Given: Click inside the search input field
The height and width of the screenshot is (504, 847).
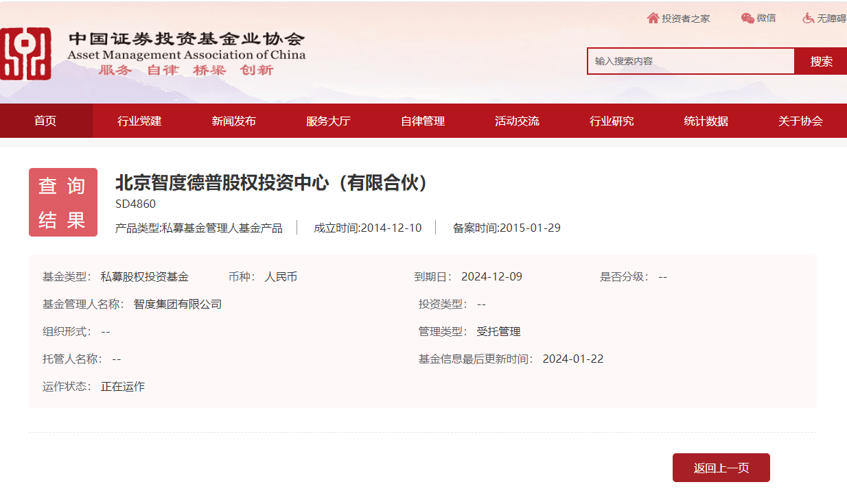Looking at the screenshot, I should [x=690, y=60].
